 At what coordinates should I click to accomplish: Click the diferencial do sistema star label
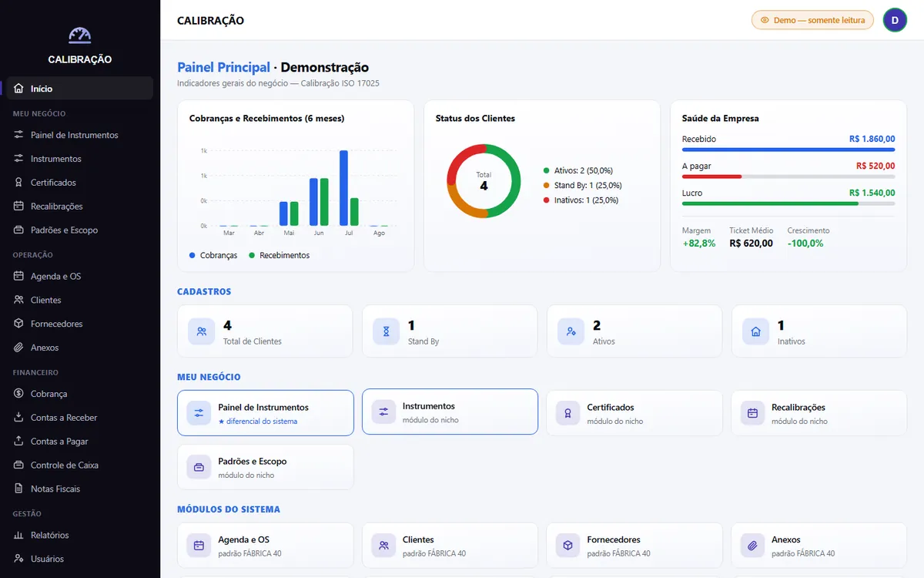click(257, 422)
